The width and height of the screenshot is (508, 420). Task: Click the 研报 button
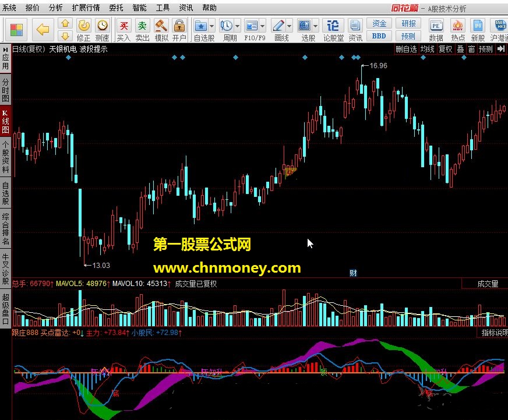tap(408, 24)
